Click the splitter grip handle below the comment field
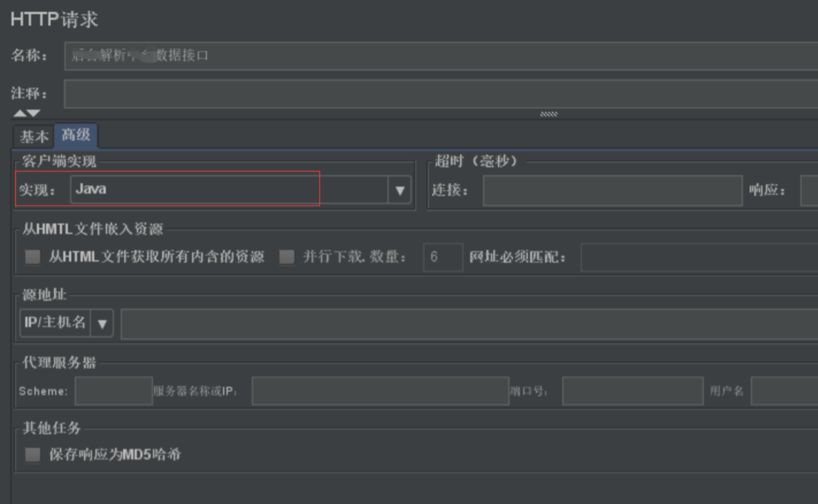Viewport: 818px width, 504px height. pyautogui.click(x=549, y=114)
